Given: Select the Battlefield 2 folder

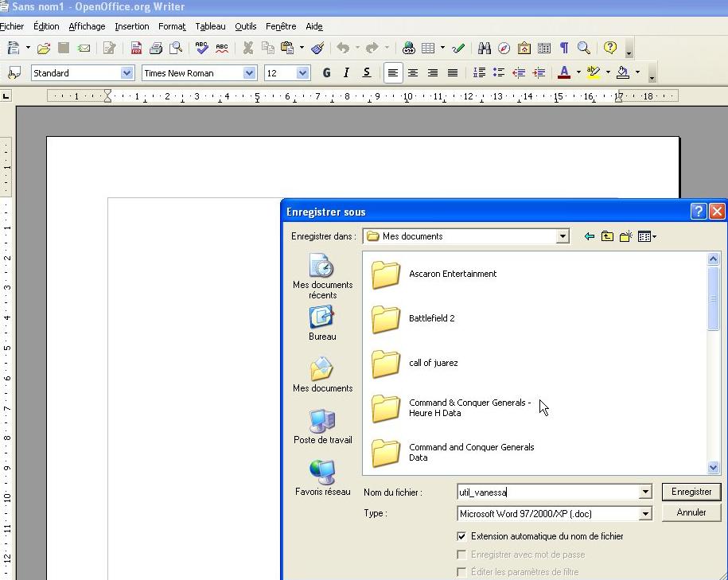Looking at the screenshot, I should (x=414, y=318).
